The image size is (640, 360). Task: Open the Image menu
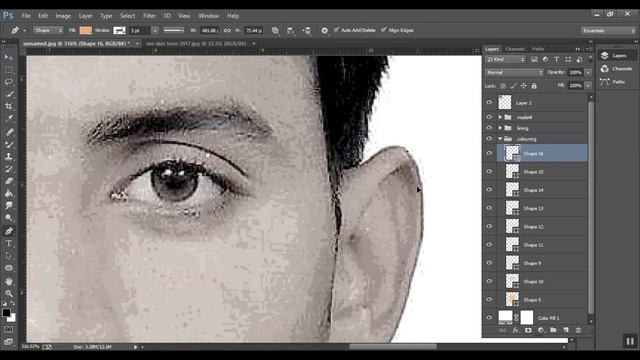coord(63,16)
